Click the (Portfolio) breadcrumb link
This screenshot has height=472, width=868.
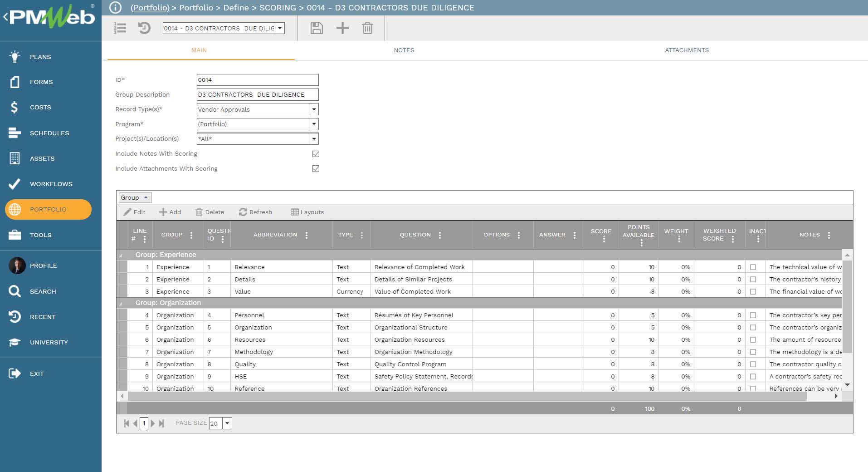point(150,8)
